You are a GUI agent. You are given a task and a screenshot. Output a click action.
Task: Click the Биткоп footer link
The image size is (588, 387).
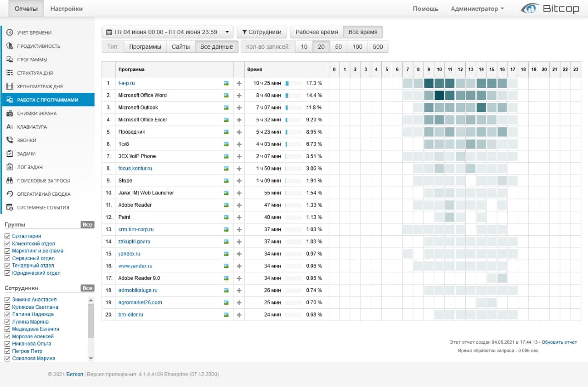74,375
